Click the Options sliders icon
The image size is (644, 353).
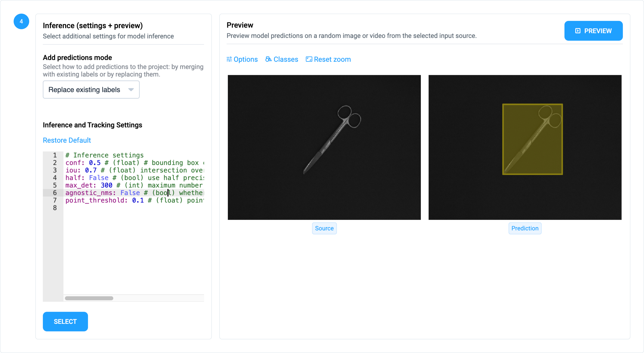229,59
